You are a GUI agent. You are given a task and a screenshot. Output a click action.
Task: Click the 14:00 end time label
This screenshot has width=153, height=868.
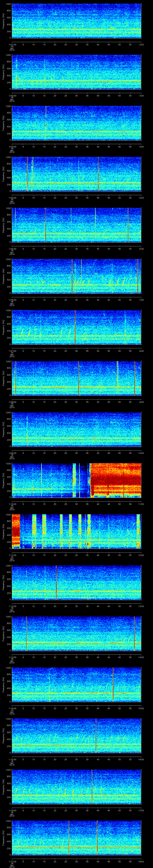[x=141, y=657]
